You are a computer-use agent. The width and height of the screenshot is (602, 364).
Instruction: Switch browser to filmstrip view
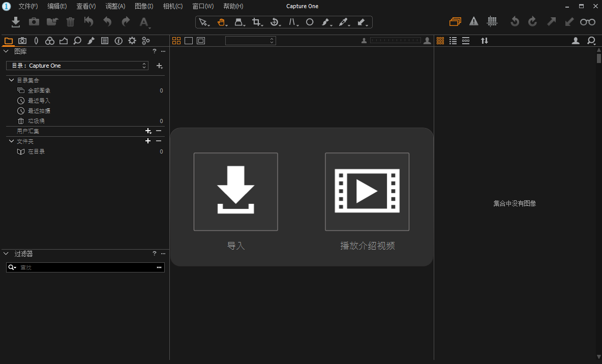coord(466,41)
